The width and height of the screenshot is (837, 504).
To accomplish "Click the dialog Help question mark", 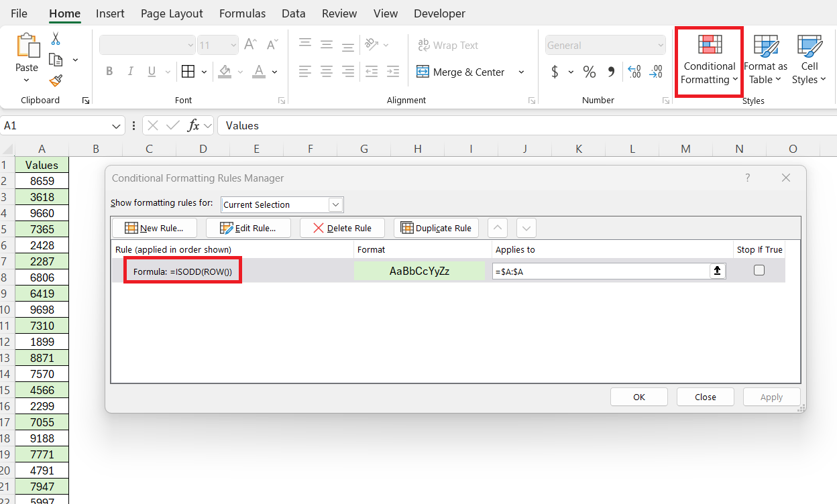I will [x=748, y=178].
